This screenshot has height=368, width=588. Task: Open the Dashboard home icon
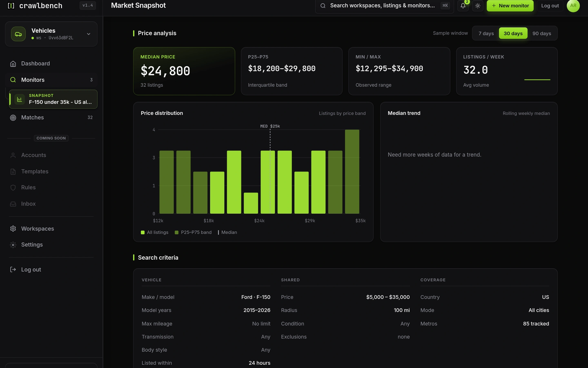(13, 64)
